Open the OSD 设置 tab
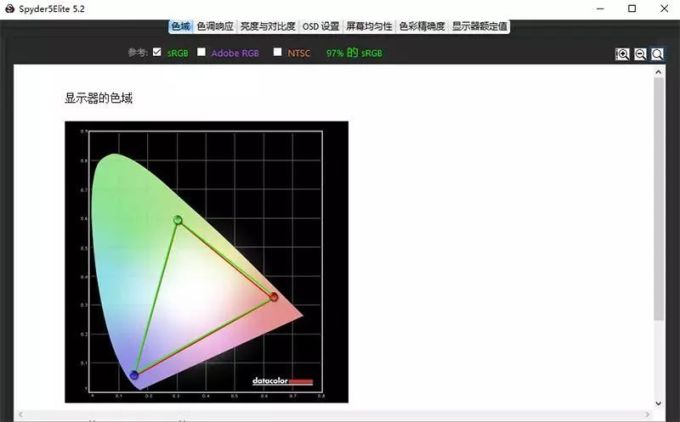 coord(321,26)
